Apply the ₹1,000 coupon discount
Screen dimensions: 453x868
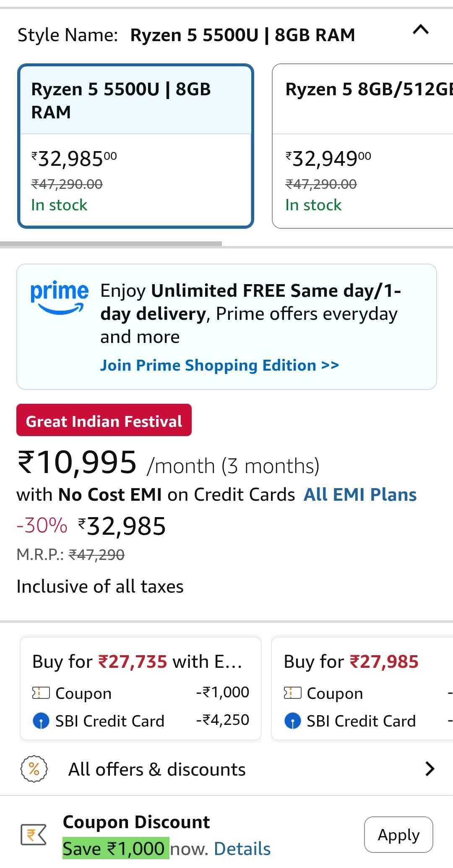398,834
